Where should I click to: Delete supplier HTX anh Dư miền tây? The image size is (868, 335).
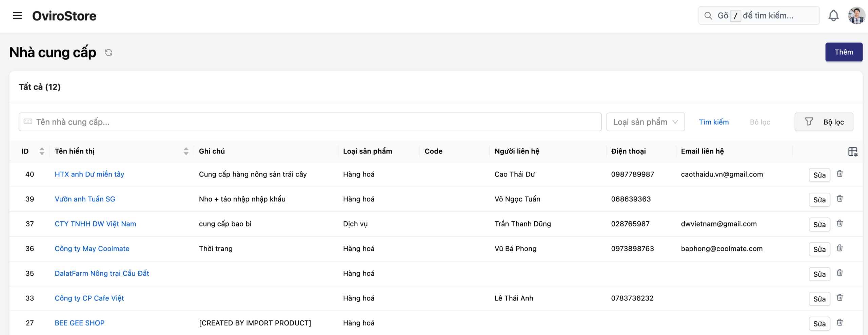[840, 174]
